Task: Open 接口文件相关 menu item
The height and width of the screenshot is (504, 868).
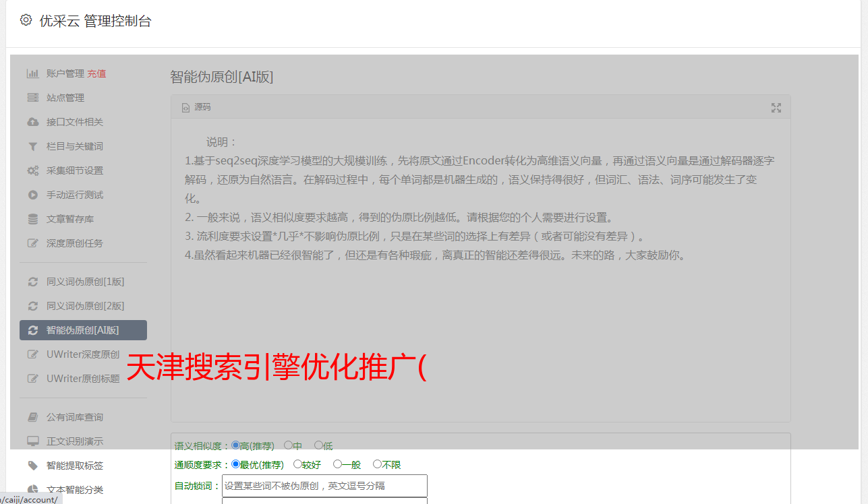Action: (75, 122)
